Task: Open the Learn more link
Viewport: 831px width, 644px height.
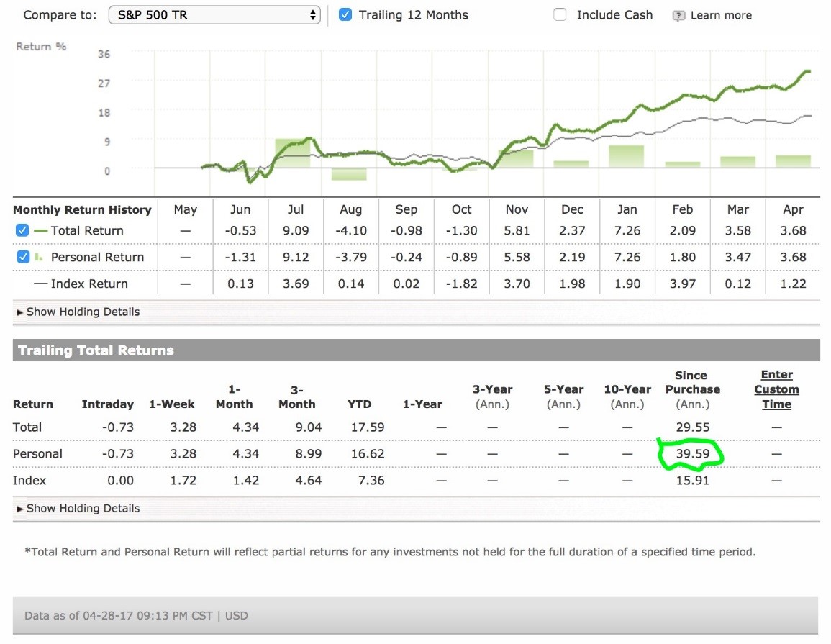Action: [721, 15]
